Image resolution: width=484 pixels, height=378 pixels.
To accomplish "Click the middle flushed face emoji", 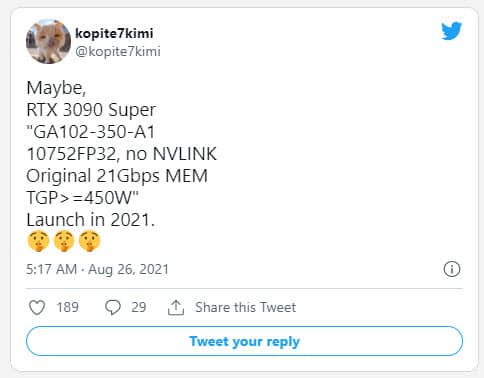I will [64, 241].
